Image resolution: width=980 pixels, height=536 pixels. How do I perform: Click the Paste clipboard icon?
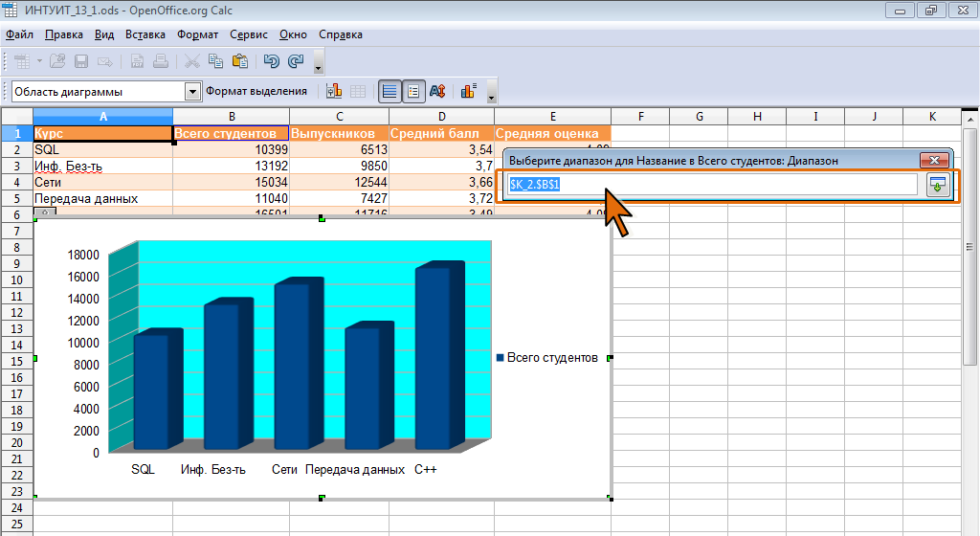pyautogui.click(x=240, y=61)
